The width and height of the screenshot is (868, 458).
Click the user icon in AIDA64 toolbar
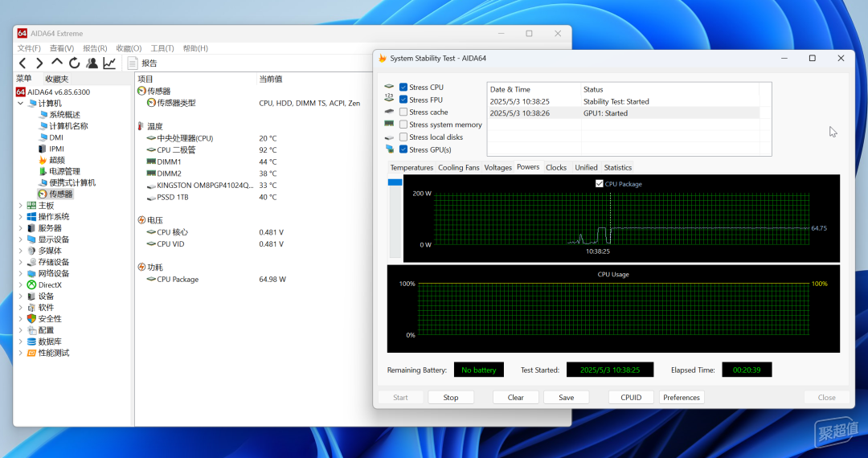tap(92, 63)
